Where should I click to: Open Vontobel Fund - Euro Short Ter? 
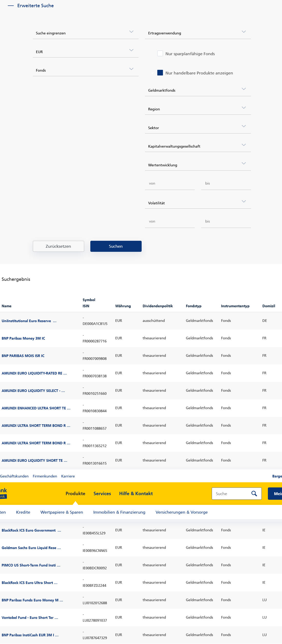tap(30, 618)
